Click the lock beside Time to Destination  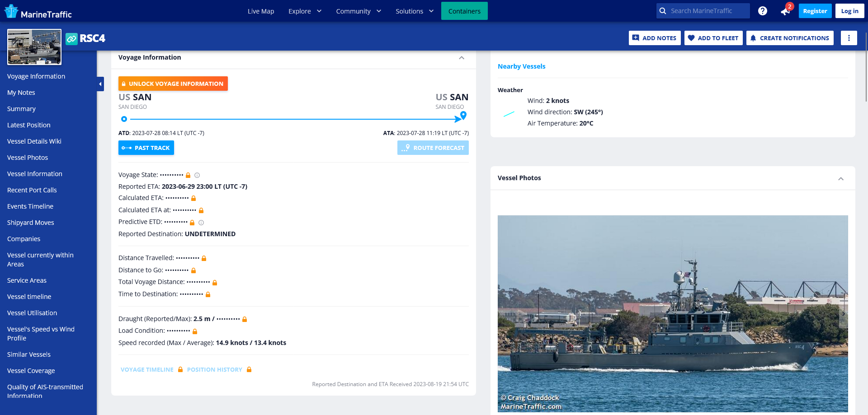(x=208, y=294)
